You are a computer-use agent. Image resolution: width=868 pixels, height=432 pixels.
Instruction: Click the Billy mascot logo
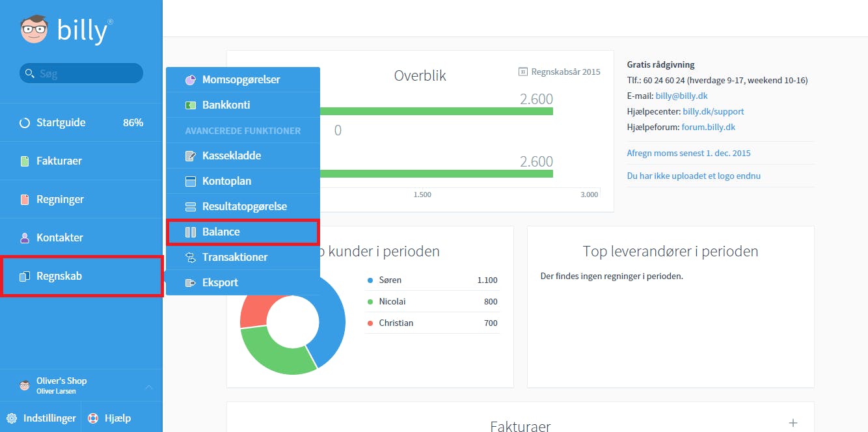(34, 30)
